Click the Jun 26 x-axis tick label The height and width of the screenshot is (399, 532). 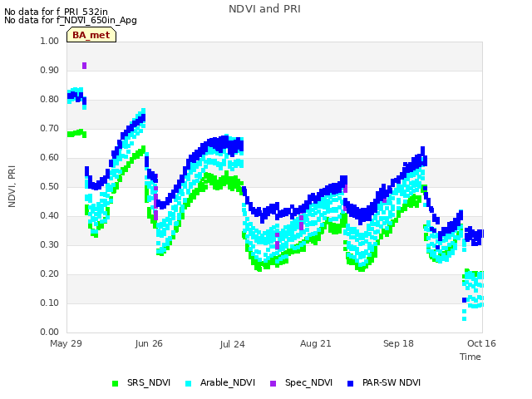[149, 343]
